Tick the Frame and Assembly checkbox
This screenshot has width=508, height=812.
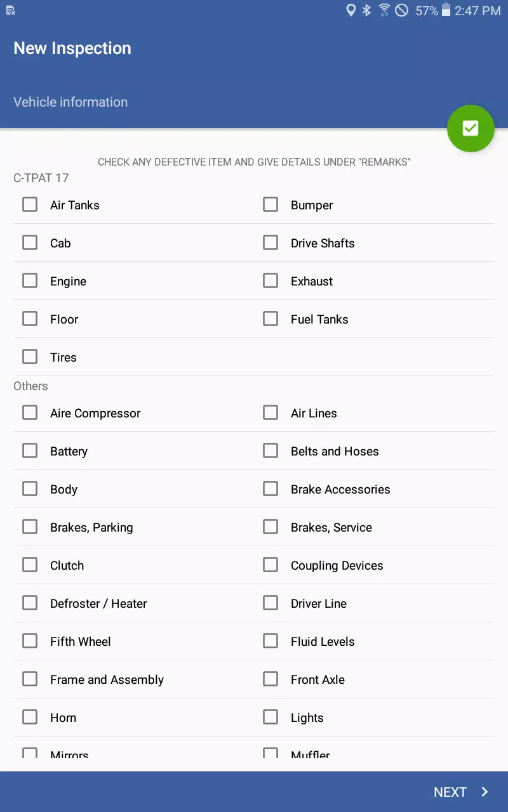pyautogui.click(x=30, y=679)
